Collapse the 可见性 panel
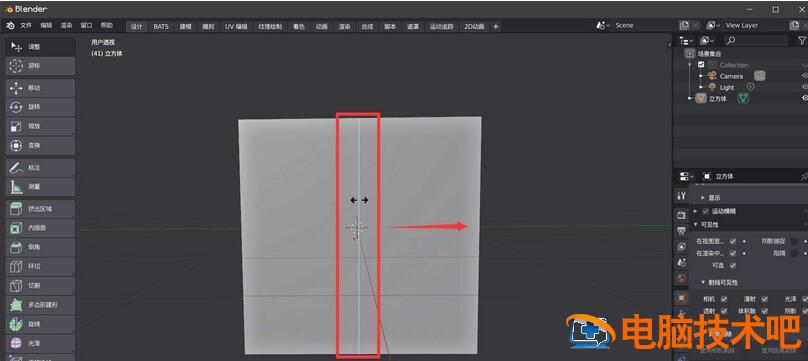The width and height of the screenshot is (808, 361). coord(696,225)
